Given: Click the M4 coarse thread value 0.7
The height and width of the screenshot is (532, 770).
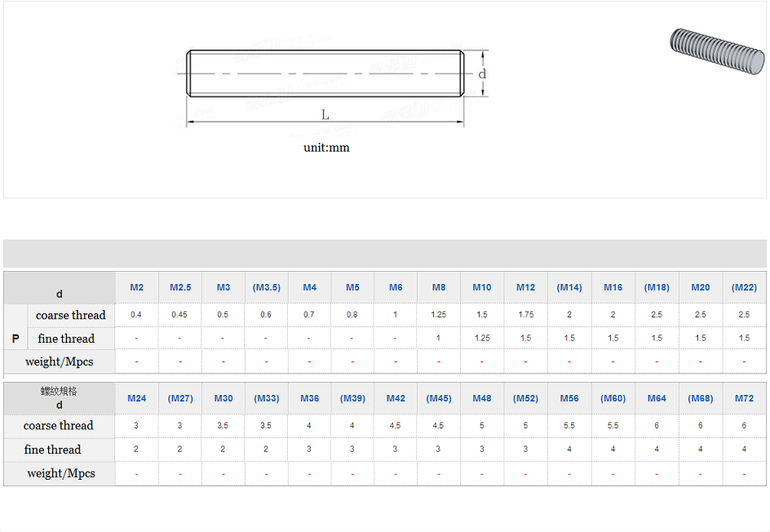Looking at the screenshot, I should point(309,314).
